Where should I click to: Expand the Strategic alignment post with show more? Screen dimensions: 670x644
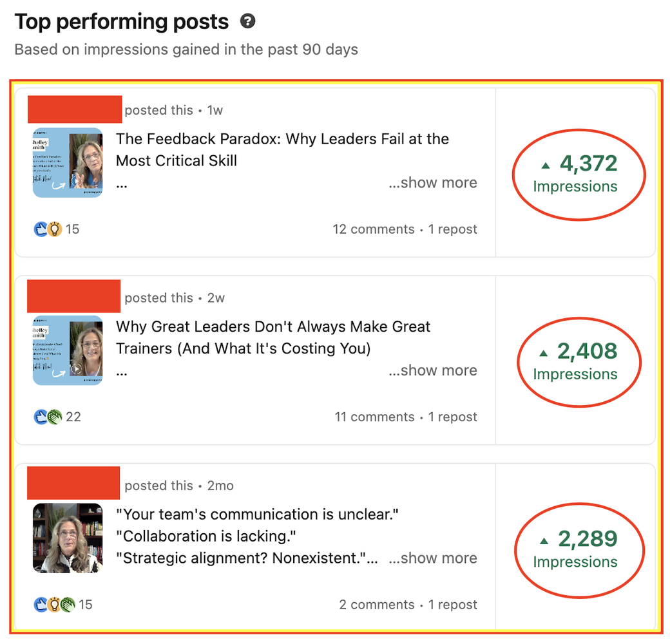[x=433, y=558]
